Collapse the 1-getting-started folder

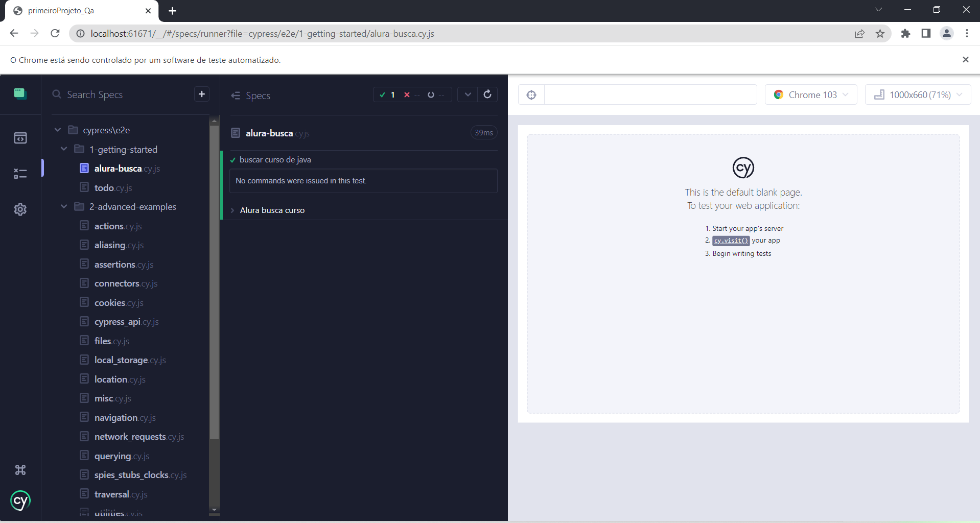[x=64, y=149]
